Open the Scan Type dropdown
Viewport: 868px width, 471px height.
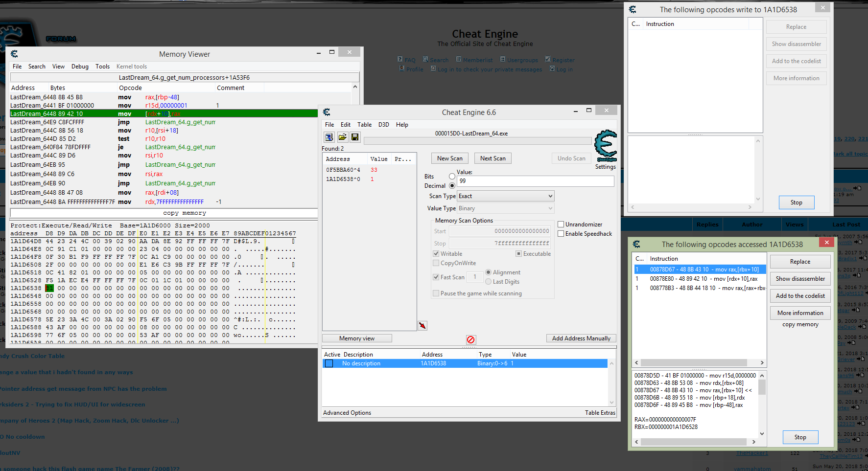(x=505, y=196)
